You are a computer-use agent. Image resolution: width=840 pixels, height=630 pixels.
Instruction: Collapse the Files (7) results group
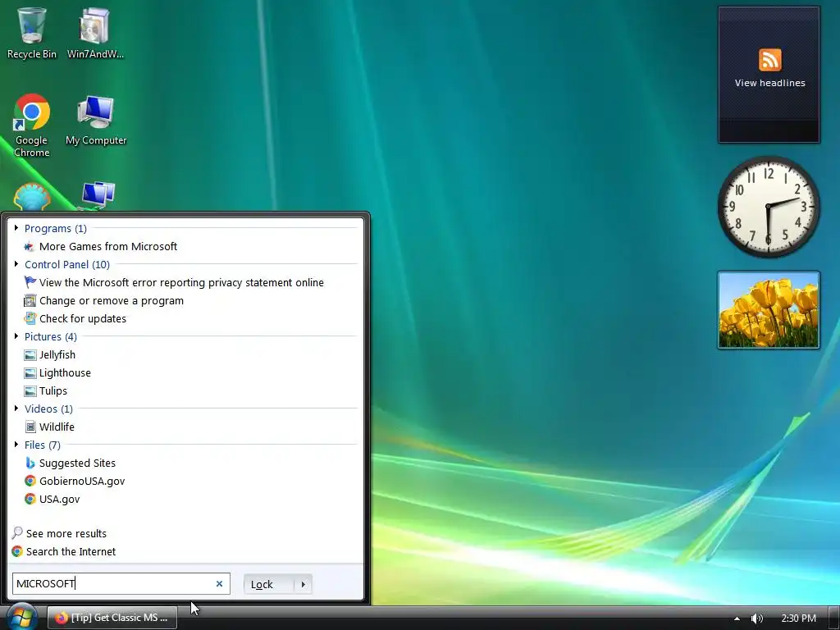(16, 444)
